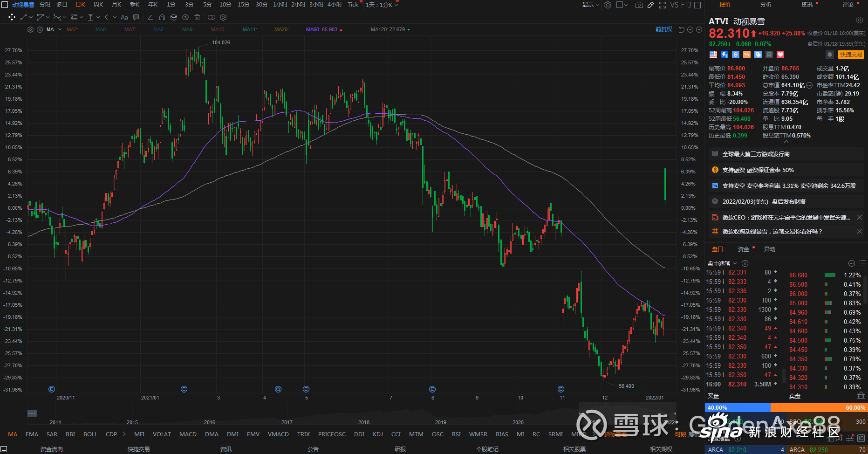Expand the 显示 display dropdown
This screenshot has width=868, height=454.
coord(590,5)
